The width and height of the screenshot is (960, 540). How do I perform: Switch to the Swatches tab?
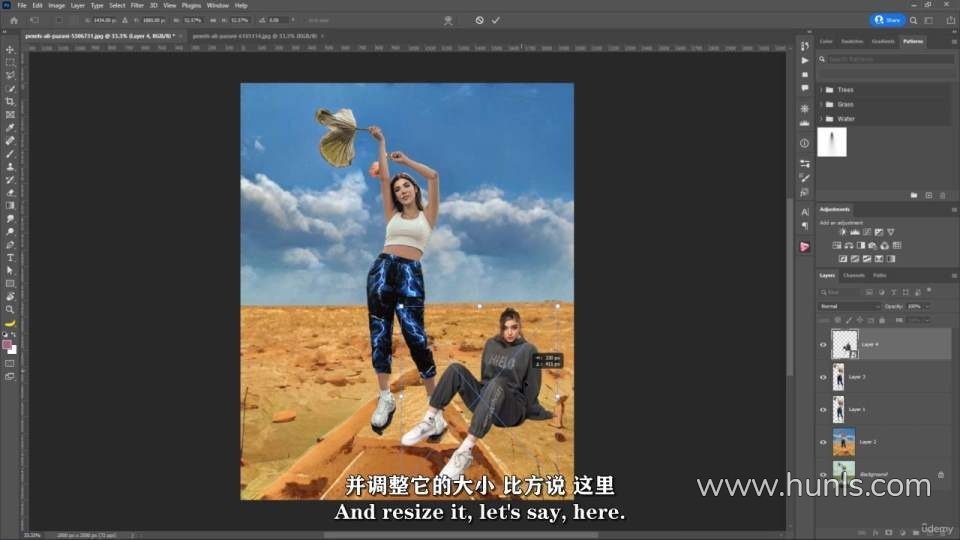click(852, 42)
